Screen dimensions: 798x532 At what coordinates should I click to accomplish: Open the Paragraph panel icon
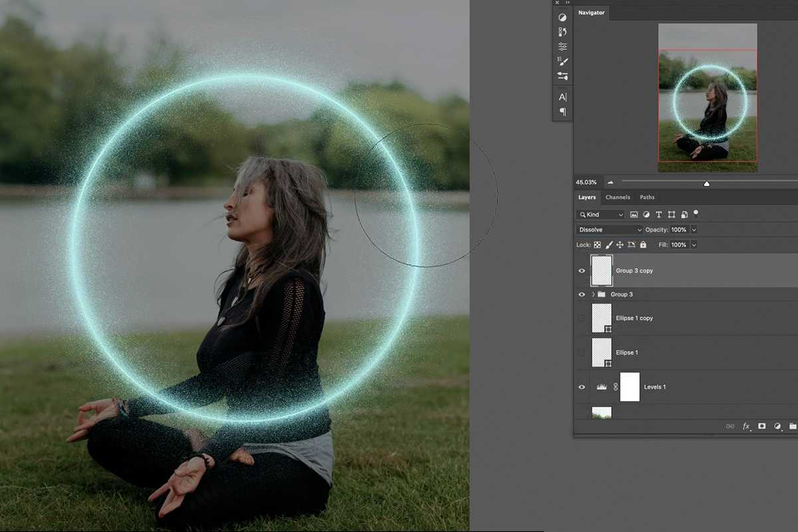point(563,112)
